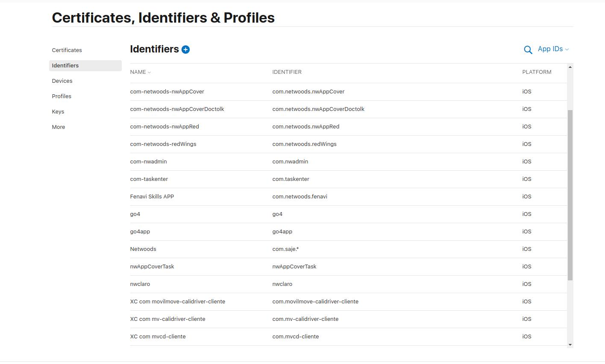
Task: Click the scrollbar up arrow
Action: (x=570, y=67)
